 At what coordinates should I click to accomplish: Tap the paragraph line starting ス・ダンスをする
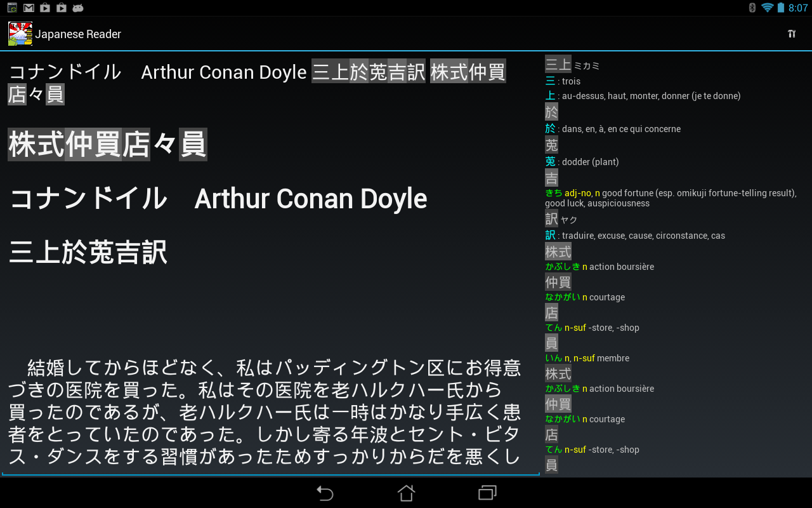pos(265,457)
